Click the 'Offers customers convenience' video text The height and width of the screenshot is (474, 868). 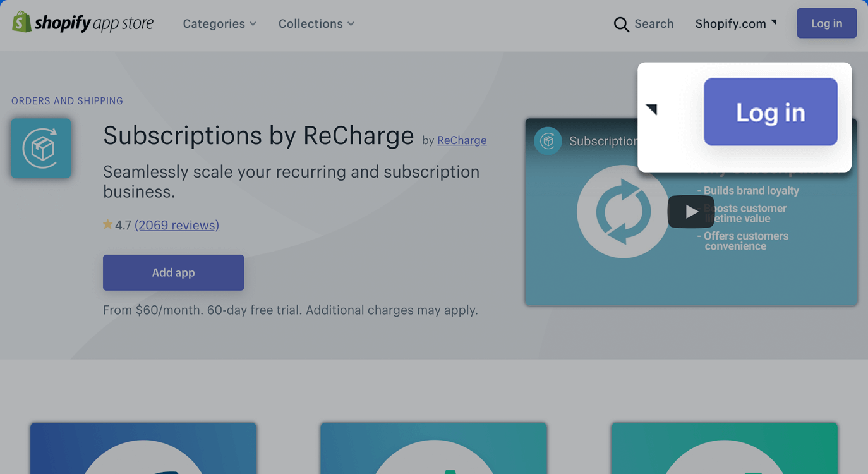[743, 241]
